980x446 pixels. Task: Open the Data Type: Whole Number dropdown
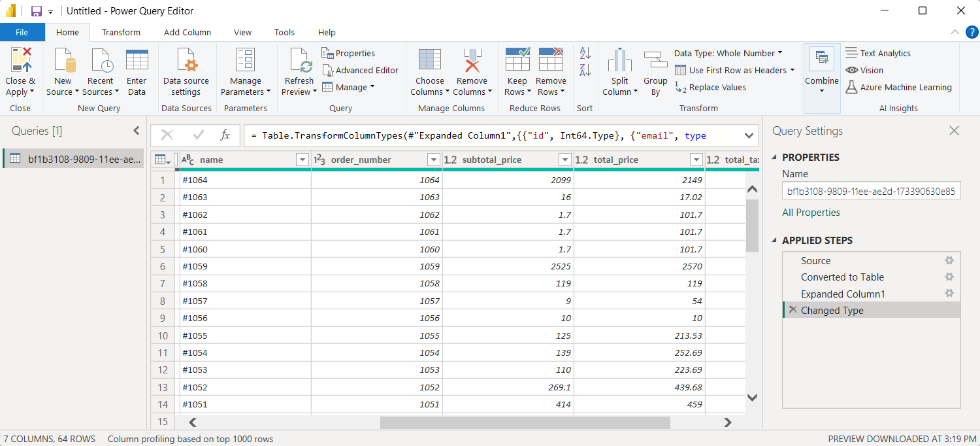point(728,53)
